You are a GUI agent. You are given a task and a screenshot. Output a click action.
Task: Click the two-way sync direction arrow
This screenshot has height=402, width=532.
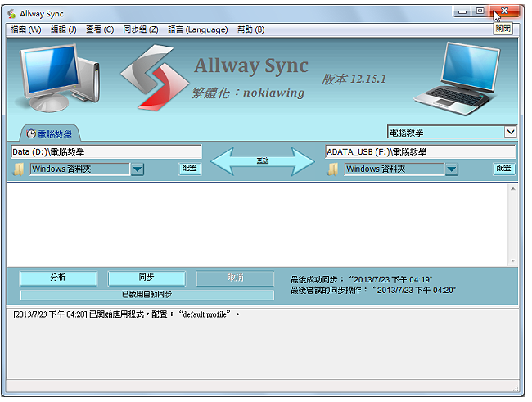click(263, 161)
